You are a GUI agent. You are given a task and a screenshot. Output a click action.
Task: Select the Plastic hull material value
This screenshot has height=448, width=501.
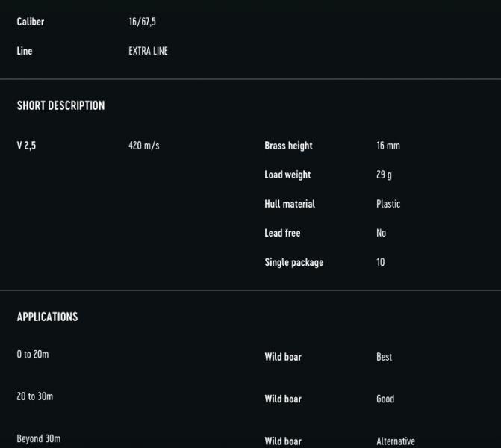click(x=388, y=204)
